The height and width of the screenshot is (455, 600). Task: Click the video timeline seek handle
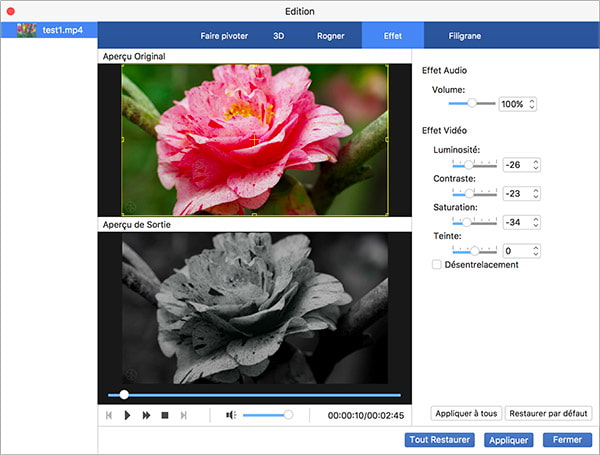tap(124, 395)
